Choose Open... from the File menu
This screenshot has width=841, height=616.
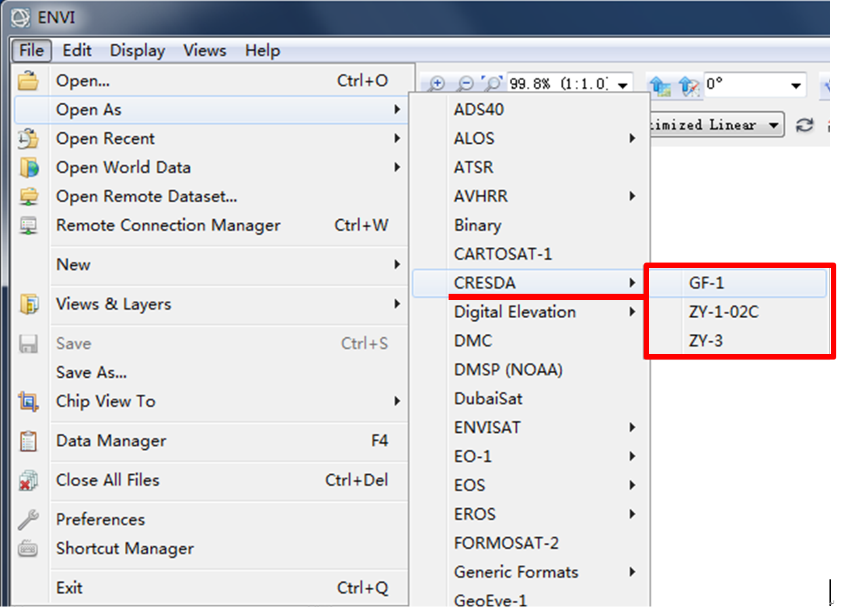[211, 81]
